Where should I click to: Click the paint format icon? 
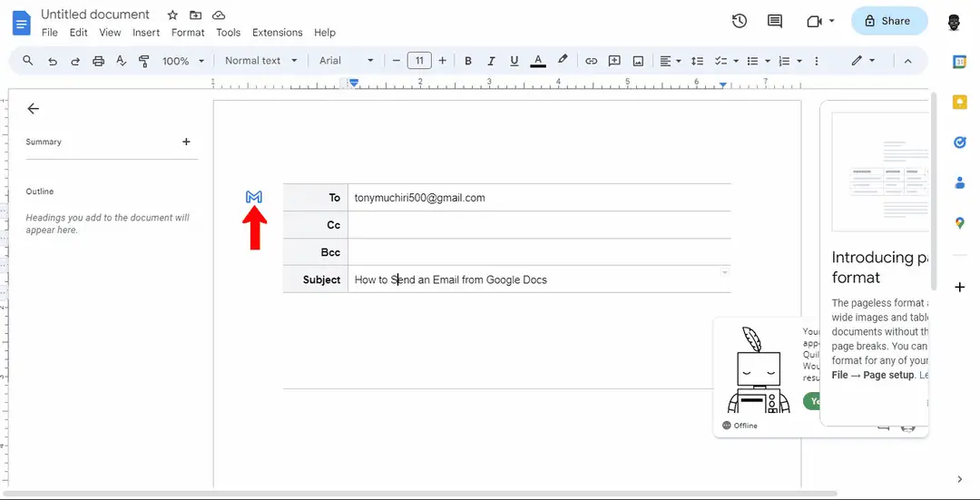(144, 61)
